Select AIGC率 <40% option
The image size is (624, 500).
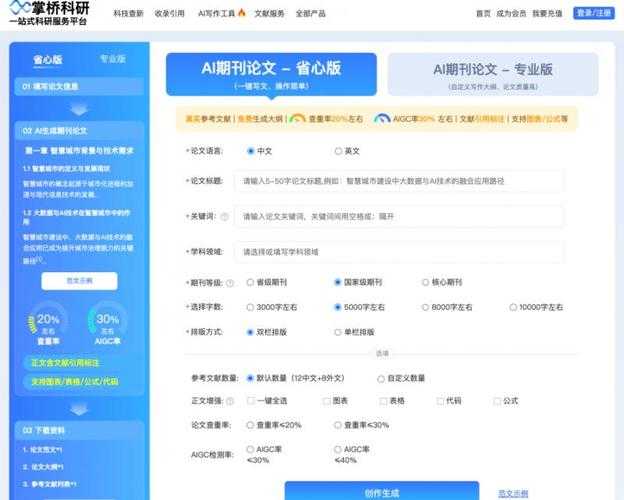(x=337, y=449)
